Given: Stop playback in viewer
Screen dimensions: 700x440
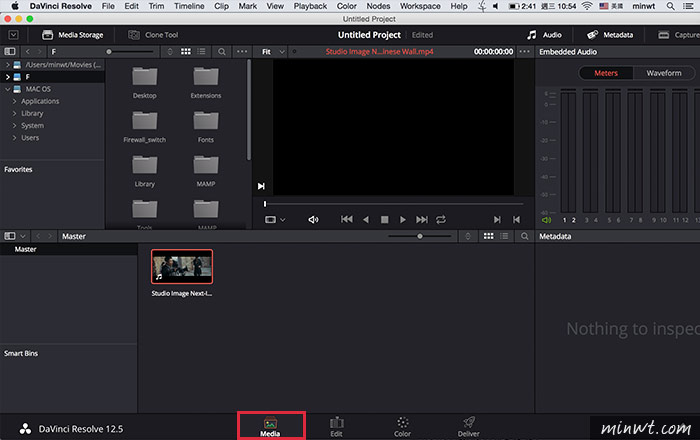Looking at the screenshot, I should [384, 220].
